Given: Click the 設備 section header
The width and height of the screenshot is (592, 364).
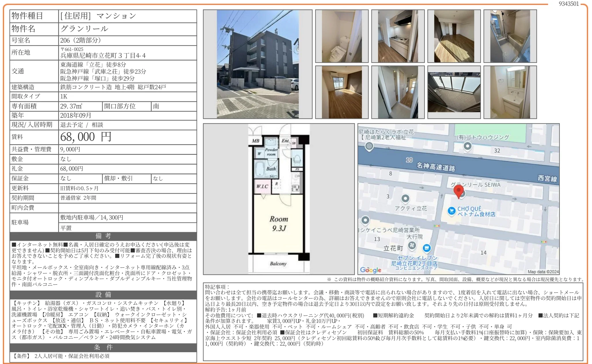Looking at the screenshot, I should point(103,295).
